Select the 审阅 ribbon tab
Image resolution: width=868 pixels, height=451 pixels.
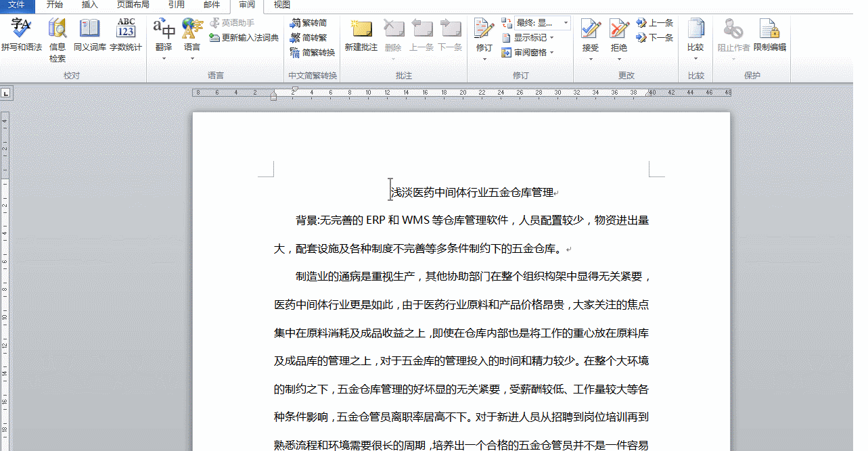click(248, 5)
